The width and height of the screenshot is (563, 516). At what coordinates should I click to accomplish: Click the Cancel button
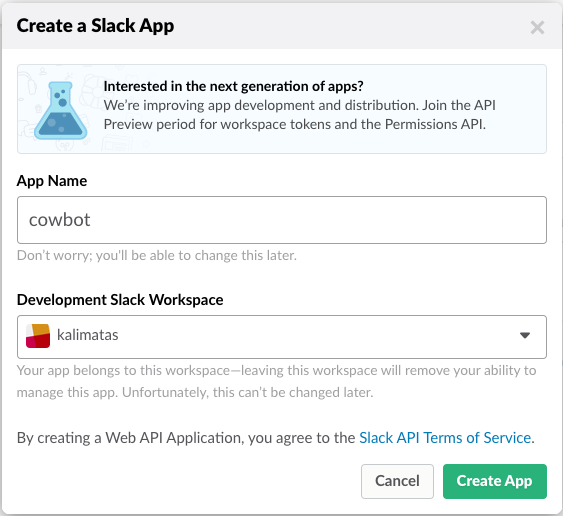point(397,481)
